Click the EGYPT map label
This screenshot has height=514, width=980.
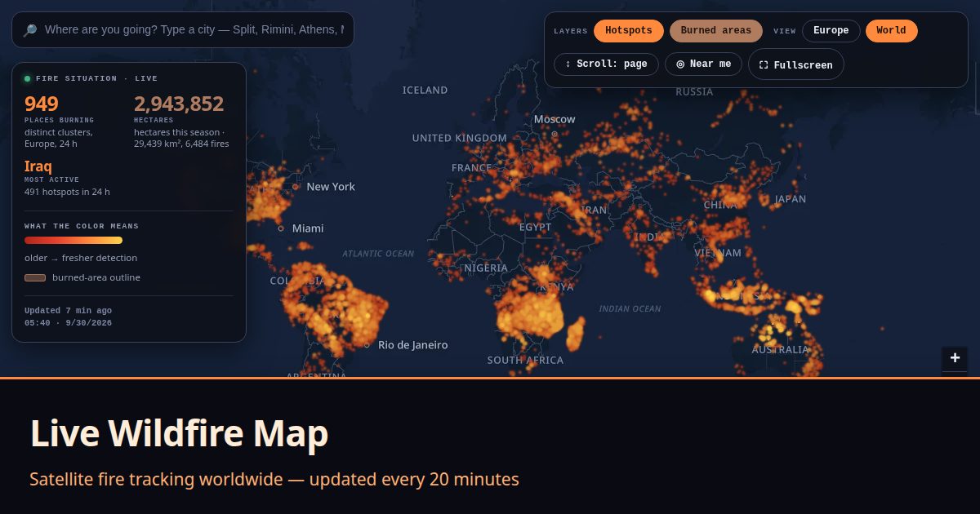coord(536,228)
